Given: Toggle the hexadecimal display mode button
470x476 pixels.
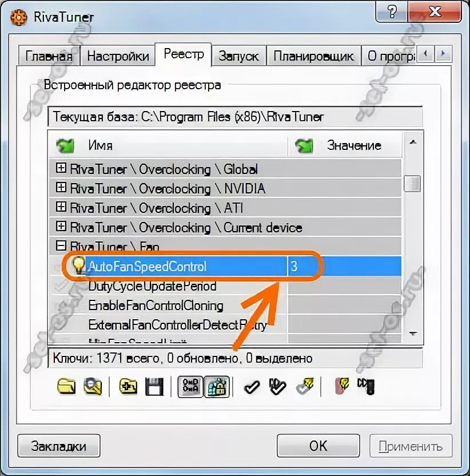Looking at the screenshot, I should (x=190, y=386).
